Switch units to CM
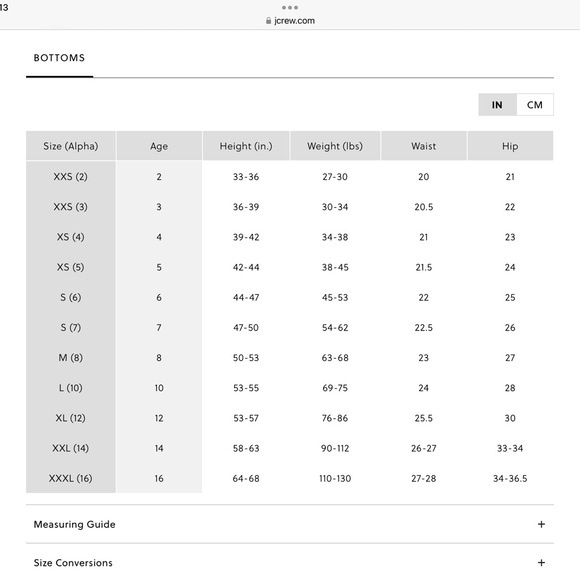This screenshot has height=580, width=580. (x=535, y=105)
